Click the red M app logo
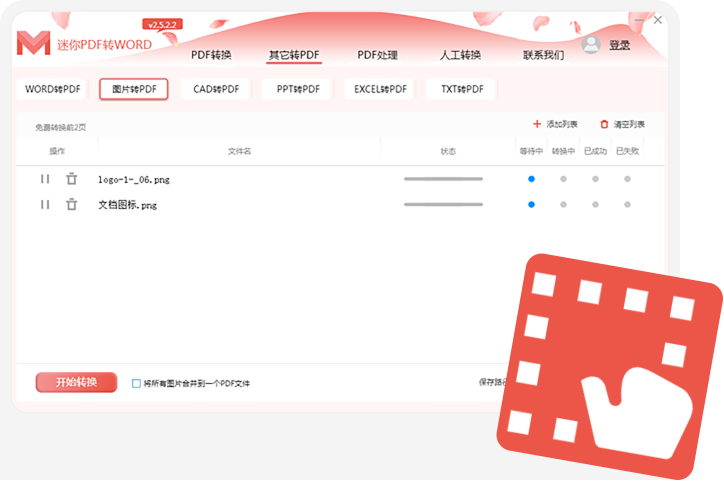Screen dimensions: 724x481 (x=33, y=43)
